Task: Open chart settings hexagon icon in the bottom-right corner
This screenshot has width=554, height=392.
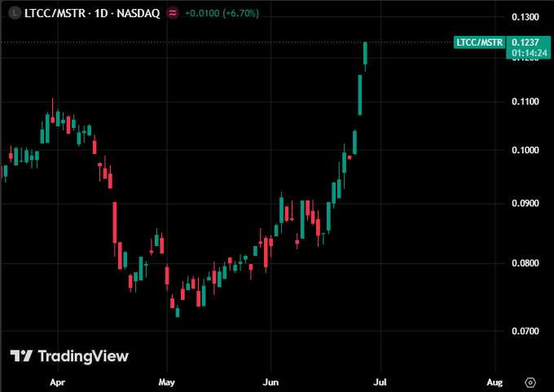Action: click(530, 382)
